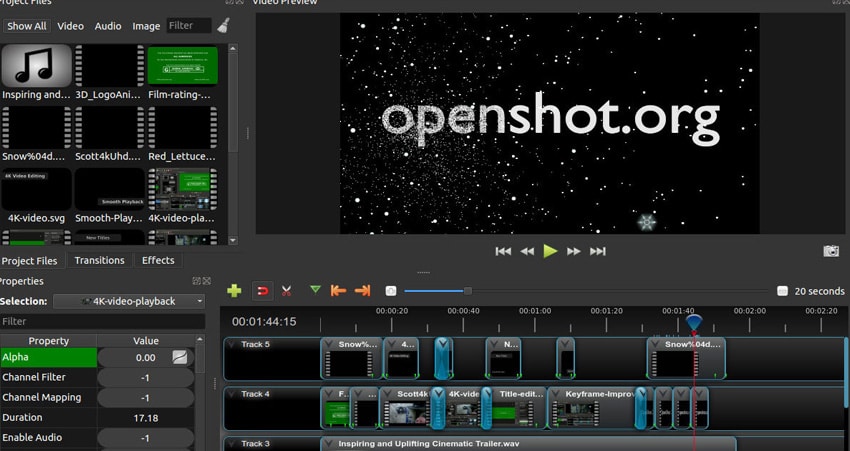This screenshot has height=451, width=850.
Task: Filter project files by Audio
Action: click(108, 26)
